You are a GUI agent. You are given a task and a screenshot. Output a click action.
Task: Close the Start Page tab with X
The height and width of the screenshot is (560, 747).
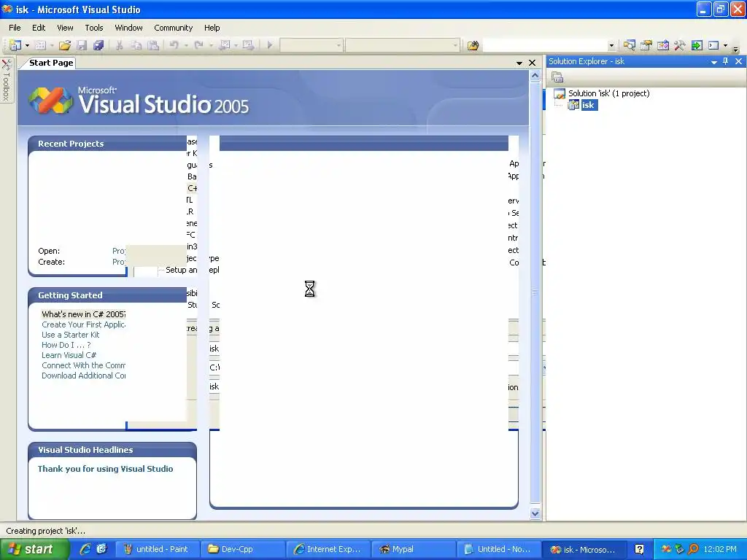click(x=532, y=63)
